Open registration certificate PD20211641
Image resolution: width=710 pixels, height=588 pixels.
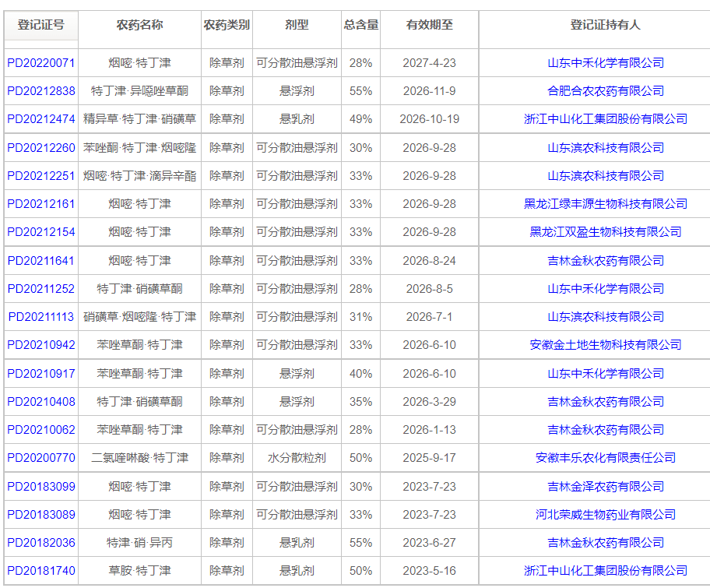click(x=40, y=260)
